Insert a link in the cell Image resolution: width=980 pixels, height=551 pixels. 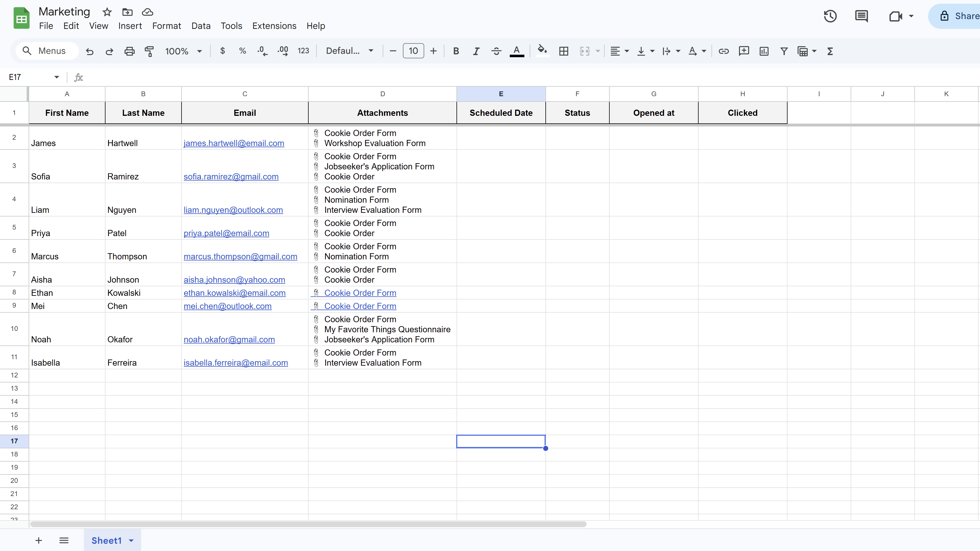pyautogui.click(x=724, y=51)
